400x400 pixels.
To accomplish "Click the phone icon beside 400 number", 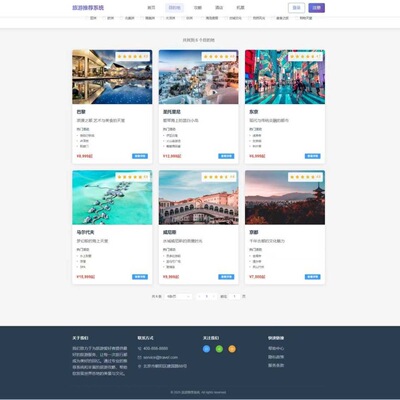I will click(139, 348).
